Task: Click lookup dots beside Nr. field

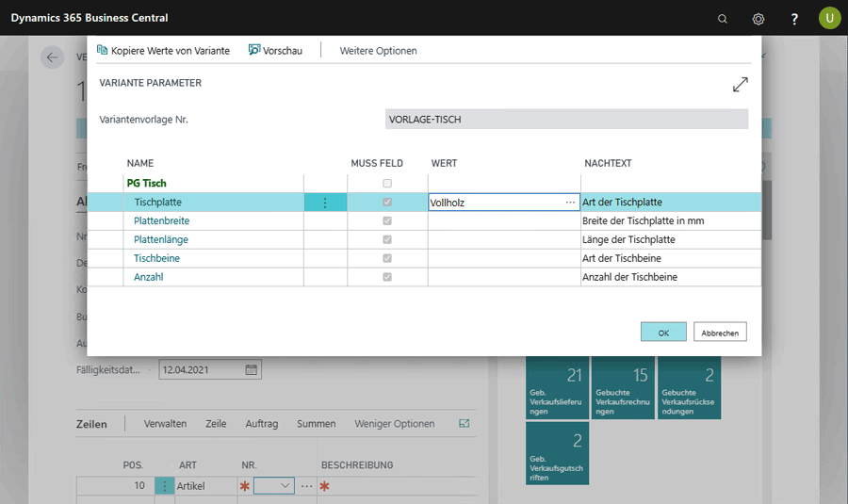Action: point(306,485)
